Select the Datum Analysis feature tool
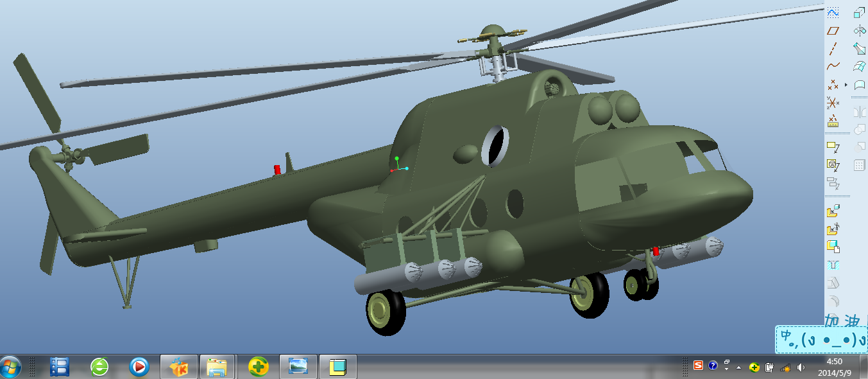868x379 pixels. click(x=833, y=120)
